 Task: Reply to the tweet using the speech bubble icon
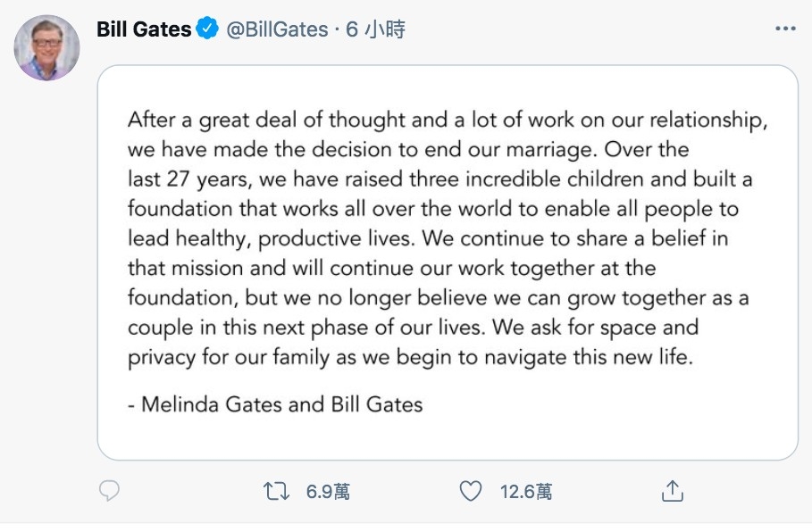[108, 490]
